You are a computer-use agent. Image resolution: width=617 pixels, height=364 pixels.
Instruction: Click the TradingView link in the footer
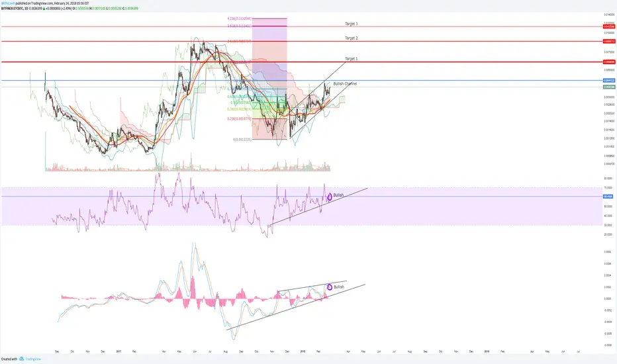[x=33, y=359]
